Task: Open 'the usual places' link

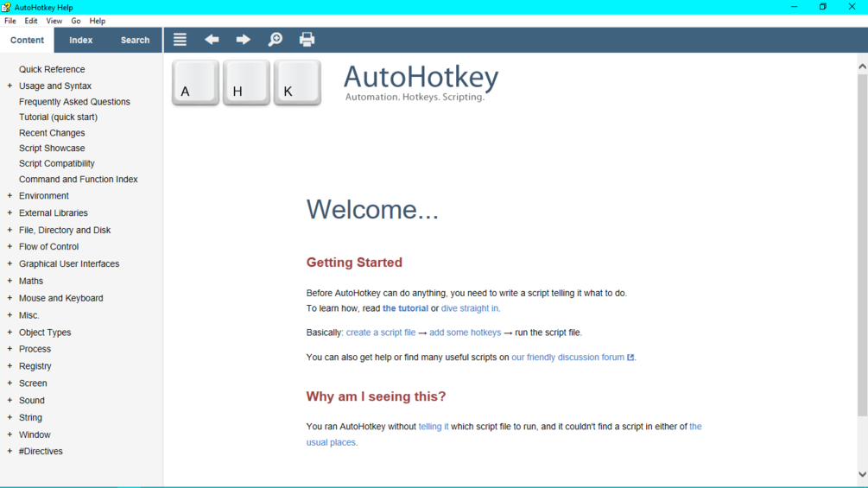Action: [331, 442]
